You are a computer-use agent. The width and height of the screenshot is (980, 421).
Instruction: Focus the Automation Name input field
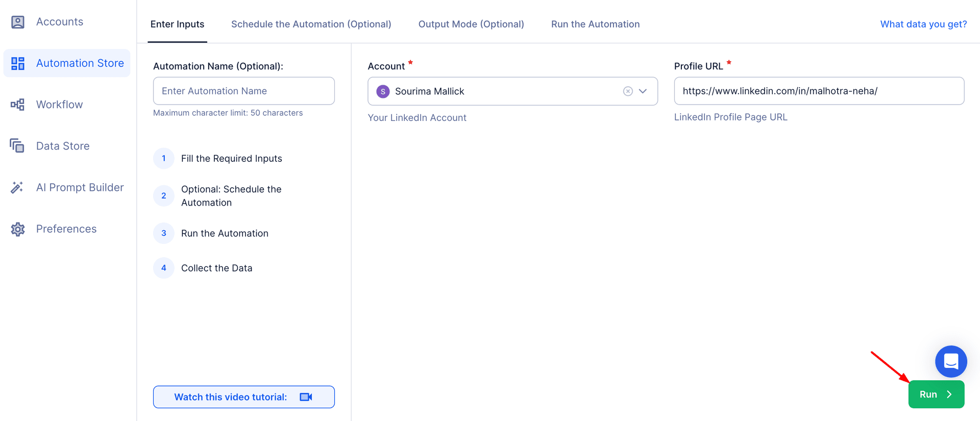tap(244, 91)
